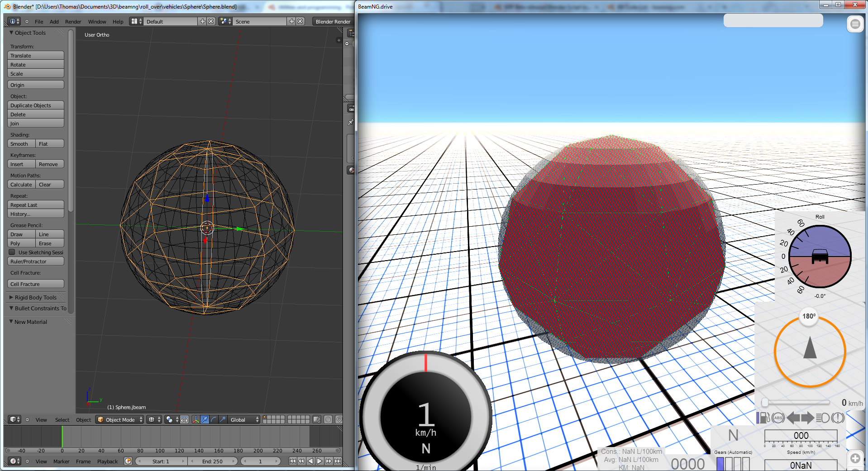This screenshot has height=471, width=868.
Task: Collapse the Bullet Constraints panel
Action: 12,308
